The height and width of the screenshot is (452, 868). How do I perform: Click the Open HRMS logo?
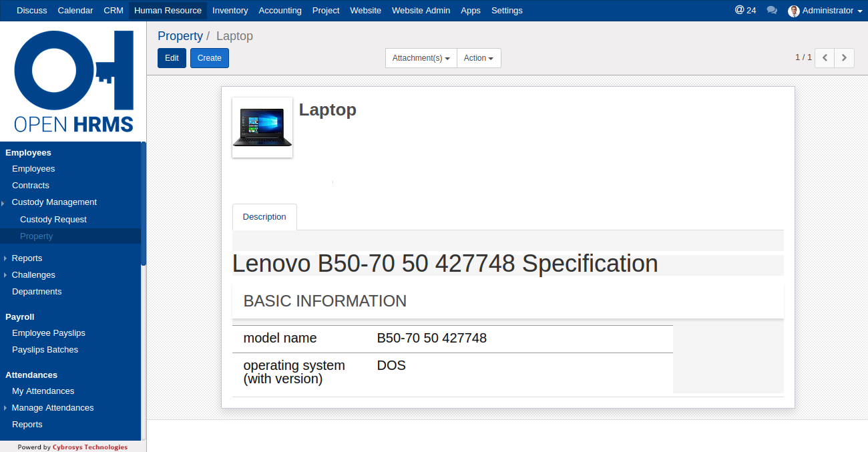coord(73,81)
